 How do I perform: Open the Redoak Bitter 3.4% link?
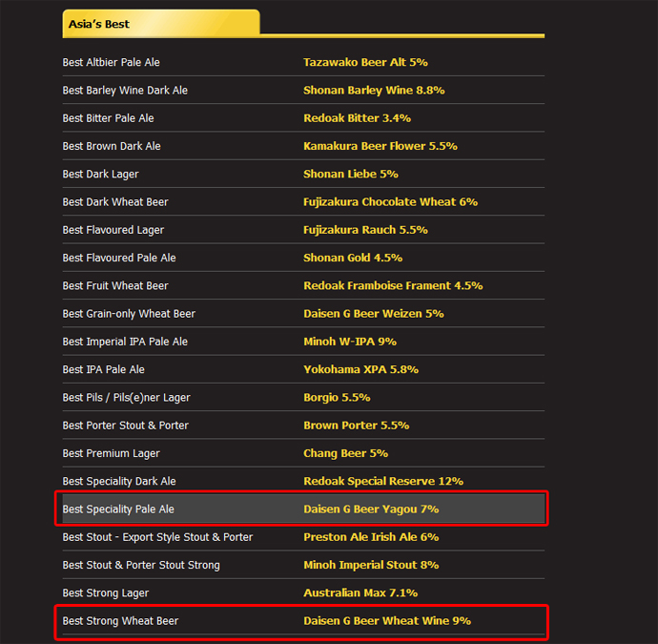[x=357, y=118]
